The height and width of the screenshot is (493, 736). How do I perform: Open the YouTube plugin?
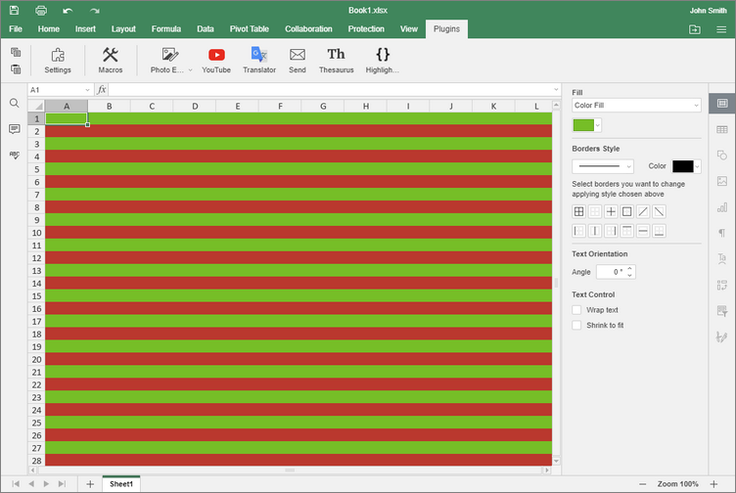(x=216, y=61)
